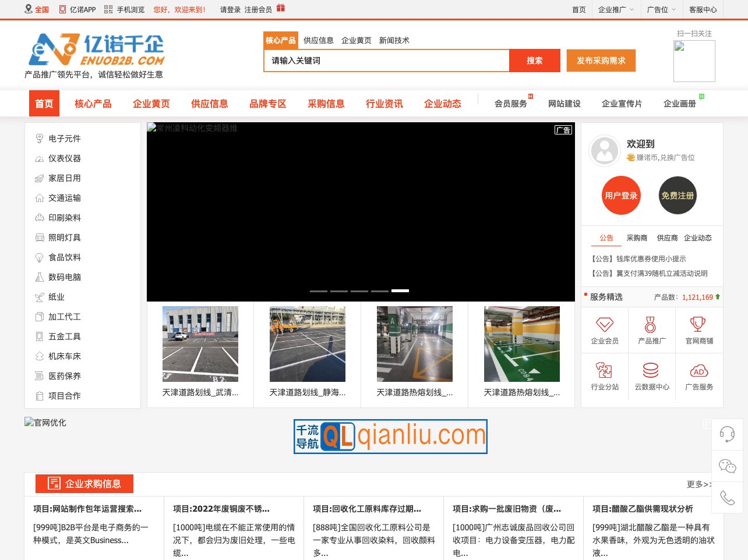Open the 数码电脑 category from the sidebar
Image resolution: width=748 pixels, height=560 pixels.
tap(64, 277)
